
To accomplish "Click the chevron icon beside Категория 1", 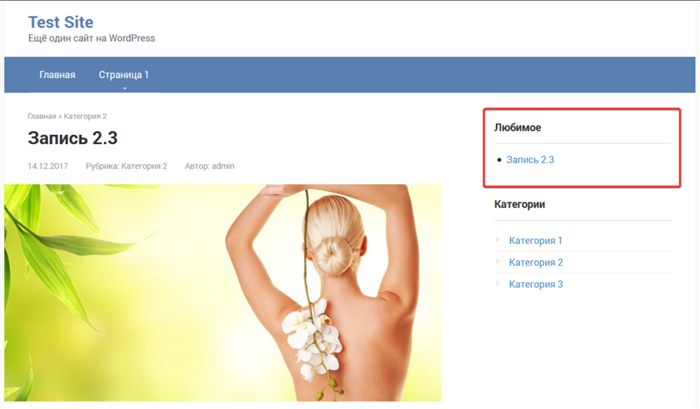I will [497, 240].
